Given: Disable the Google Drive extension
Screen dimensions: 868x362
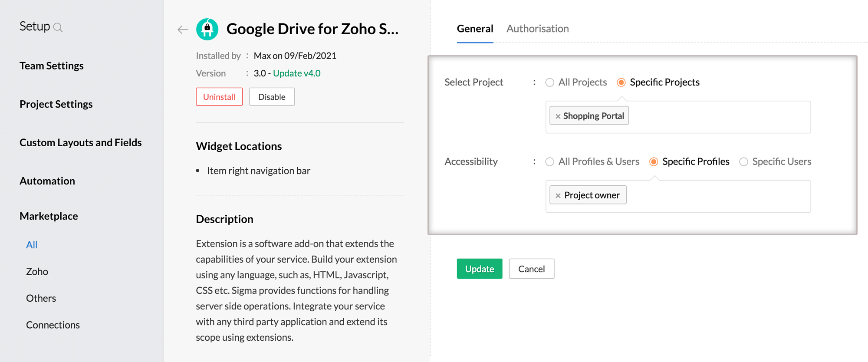Looking at the screenshot, I should tap(272, 97).
